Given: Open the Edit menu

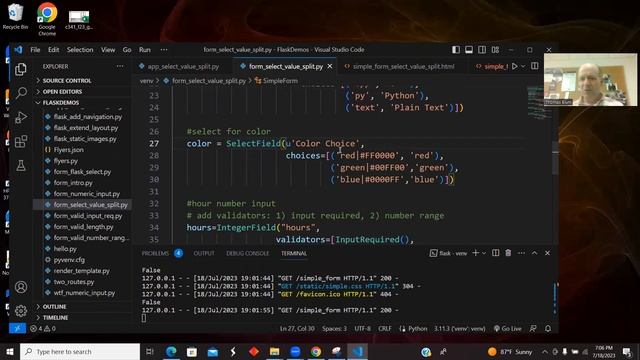Looking at the screenshot, I should point(53,50).
